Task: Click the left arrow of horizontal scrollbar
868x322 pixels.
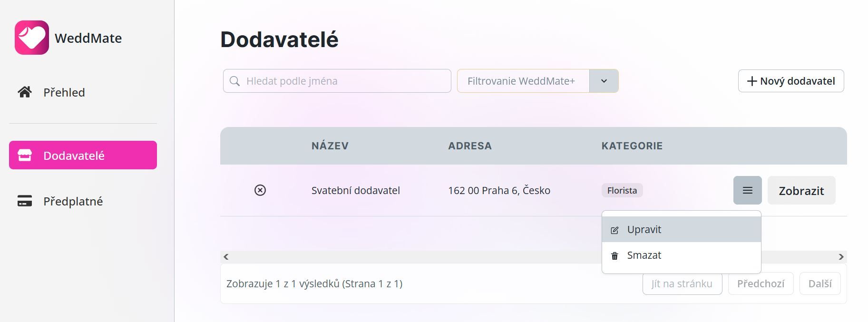Action: point(226,257)
